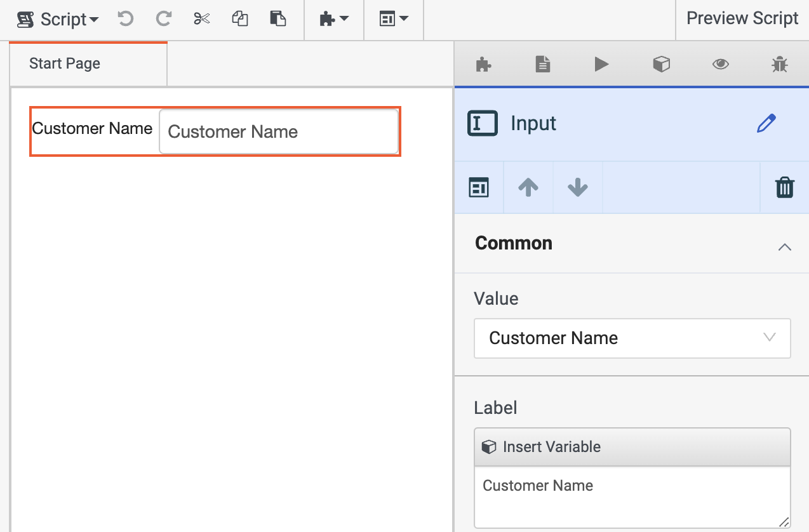Open the puzzle piece components panel tab
The width and height of the screenshot is (809, 532).
(484, 64)
